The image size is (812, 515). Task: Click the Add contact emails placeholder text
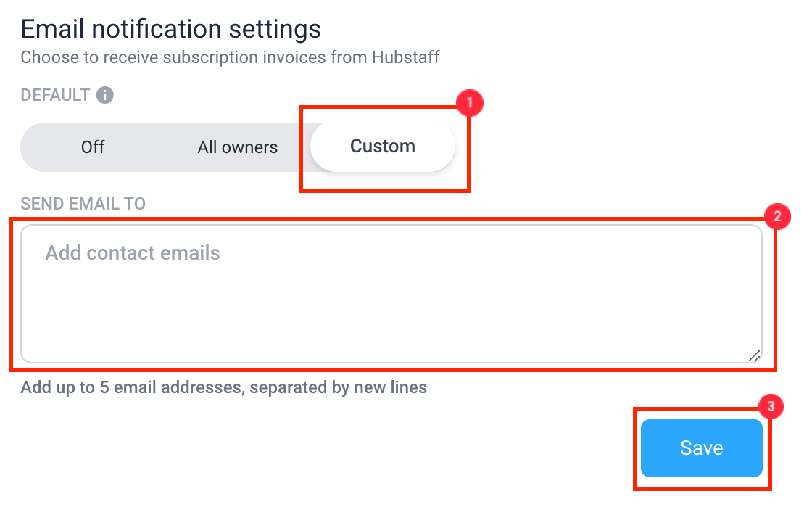point(133,253)
